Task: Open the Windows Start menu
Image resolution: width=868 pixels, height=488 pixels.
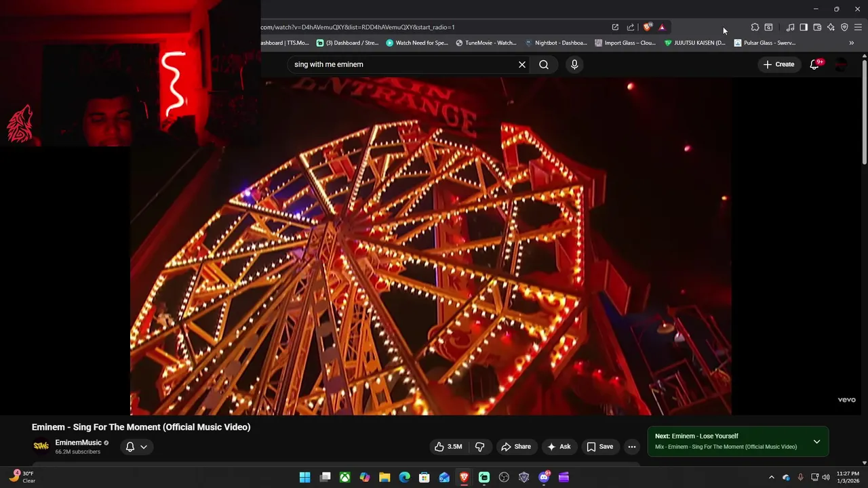Action: point(305,477)
